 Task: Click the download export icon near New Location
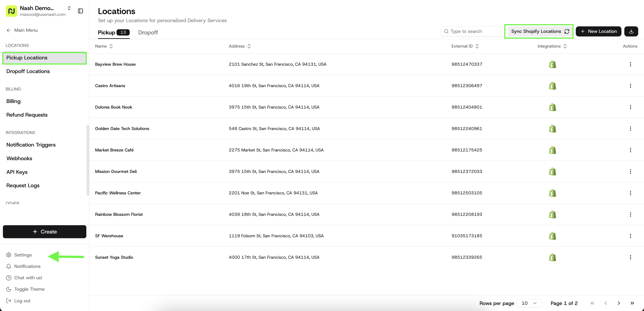click(x=631, y=31)
